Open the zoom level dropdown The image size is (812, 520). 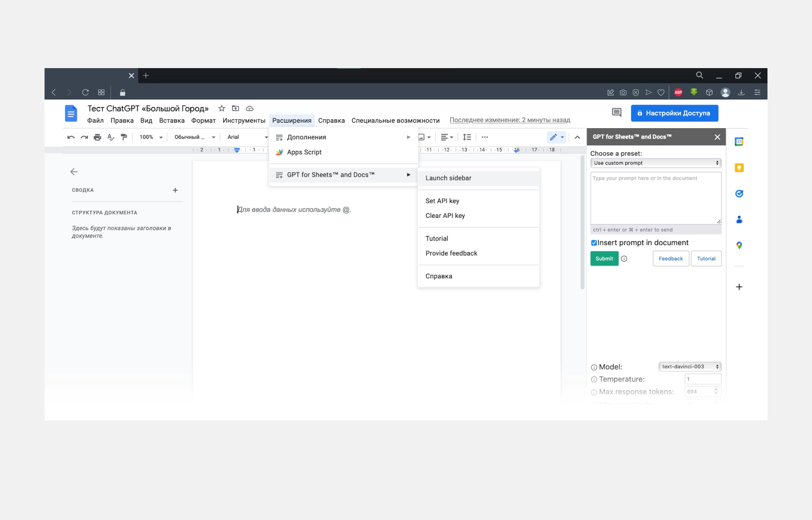click(x=151, y=137)
